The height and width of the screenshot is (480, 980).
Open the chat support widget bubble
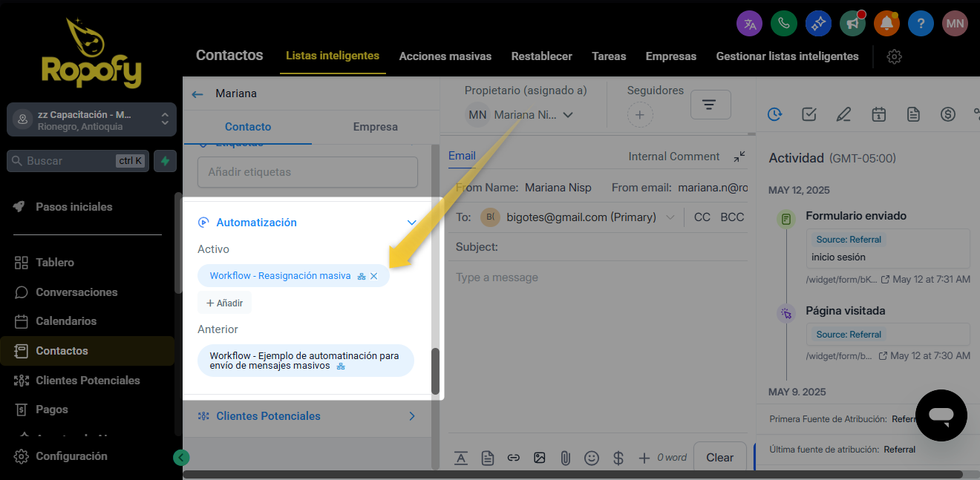(941, 415)
